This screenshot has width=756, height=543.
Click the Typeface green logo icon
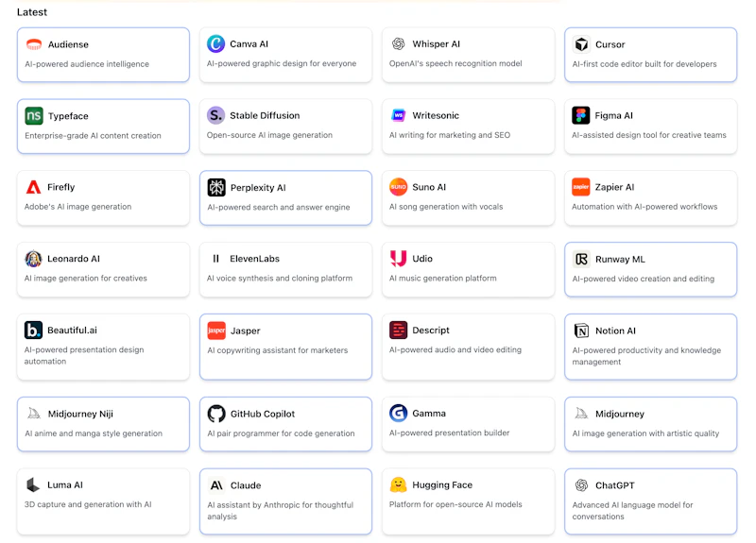coord(34,115)
